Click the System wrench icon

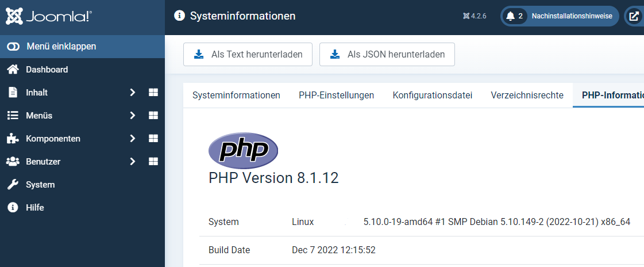[x=13, y=185]
